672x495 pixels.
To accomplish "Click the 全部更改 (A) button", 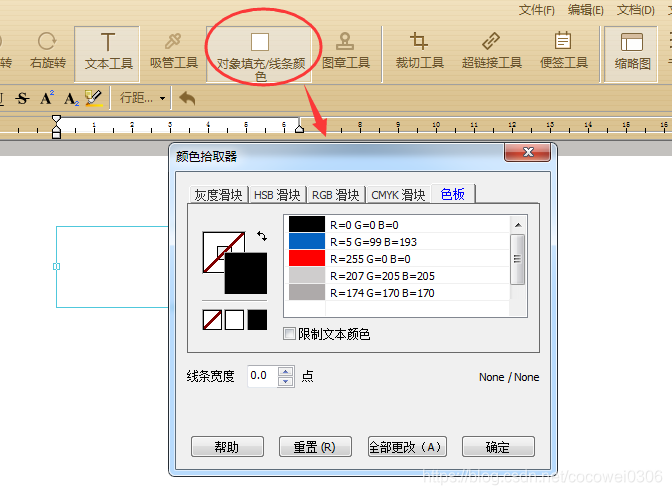I will pyautogui.click(x=407, y=447).
